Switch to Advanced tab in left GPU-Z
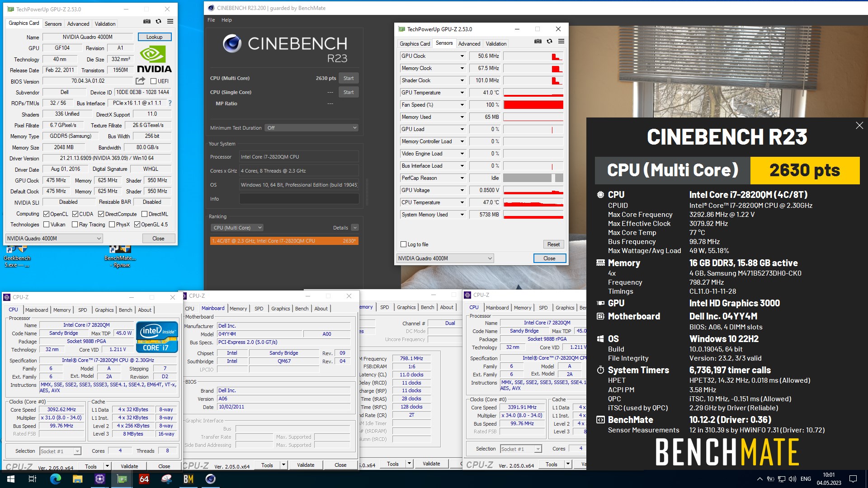The image size is (868, 488). (x=78, y=24)
